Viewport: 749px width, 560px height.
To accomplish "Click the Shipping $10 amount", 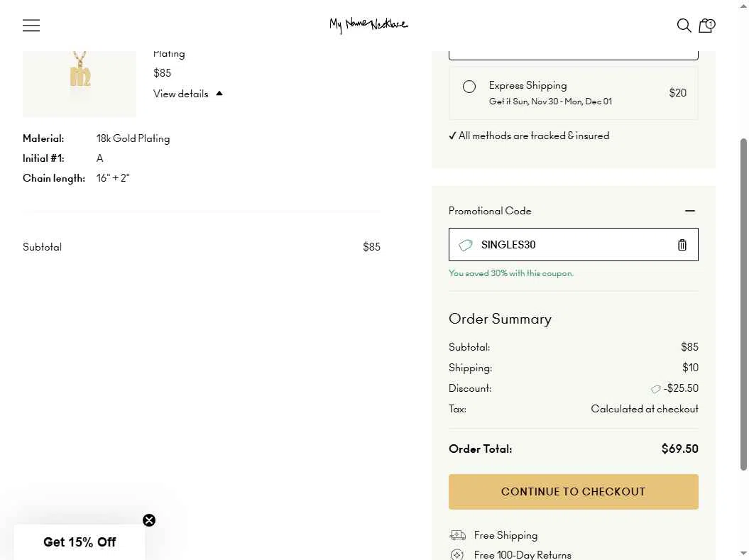I will point(690,368).
